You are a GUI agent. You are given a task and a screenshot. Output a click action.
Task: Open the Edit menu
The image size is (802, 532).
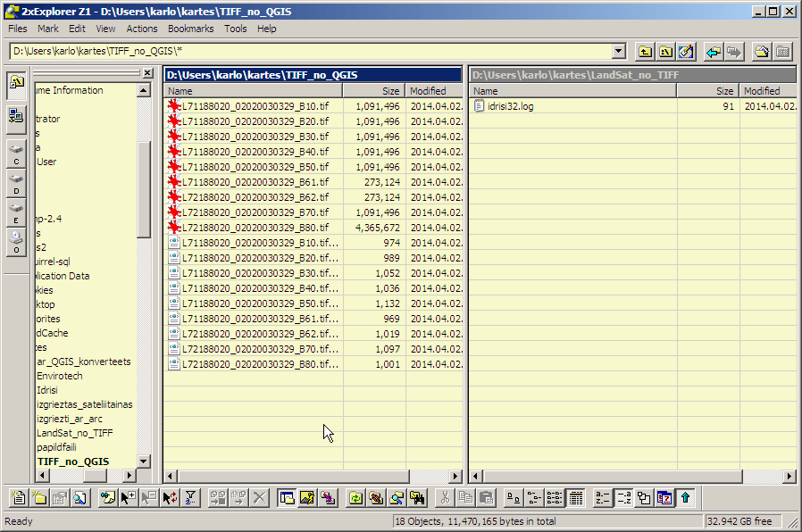click(x=77, y=29)
